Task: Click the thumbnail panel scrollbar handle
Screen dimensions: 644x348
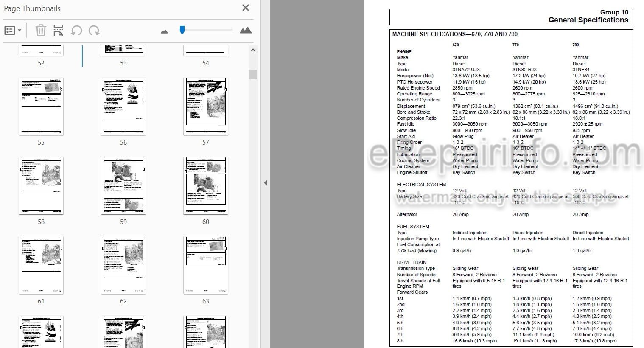Action: [x=253, y=74]
